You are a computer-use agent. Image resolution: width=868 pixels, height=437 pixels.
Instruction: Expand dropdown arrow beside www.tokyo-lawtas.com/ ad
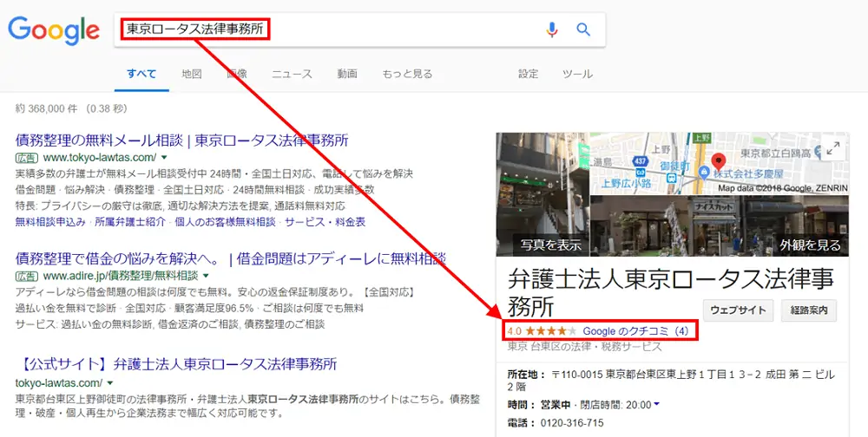[x=164, y=158]
